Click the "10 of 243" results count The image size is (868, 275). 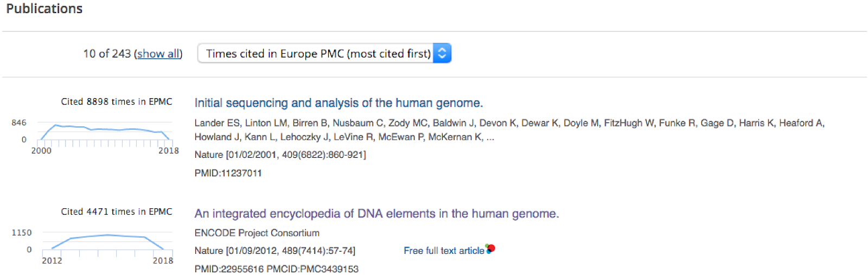coord(107,54)
